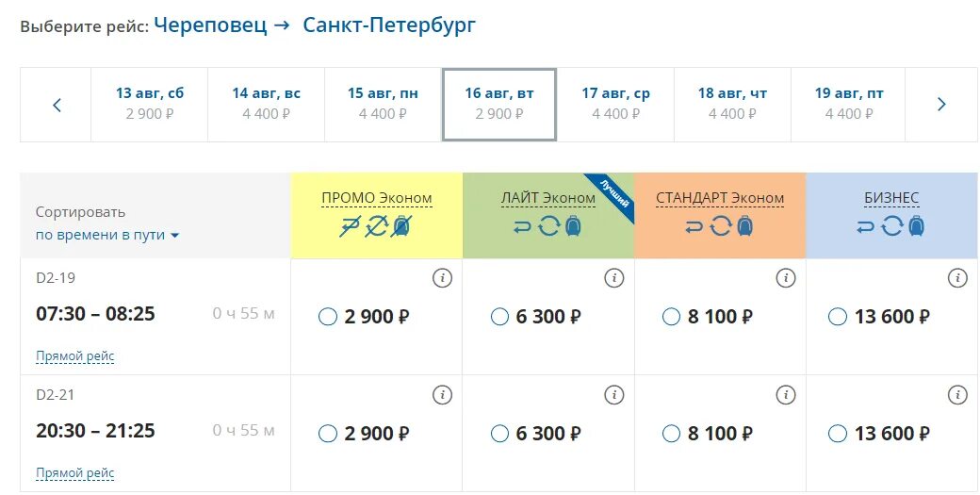Click the БИЗНЕС fare header link

(x=891, y=198)
